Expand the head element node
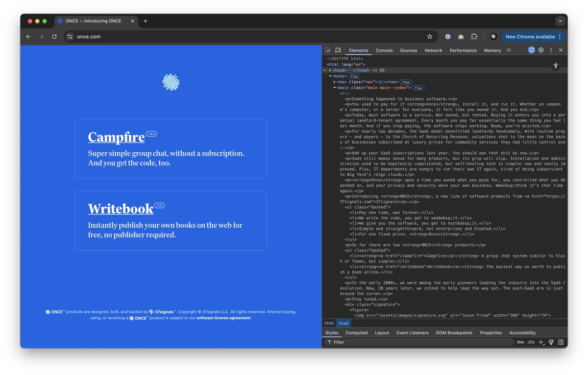The width and height of the screenshot is (588, 375). (330, 70)
